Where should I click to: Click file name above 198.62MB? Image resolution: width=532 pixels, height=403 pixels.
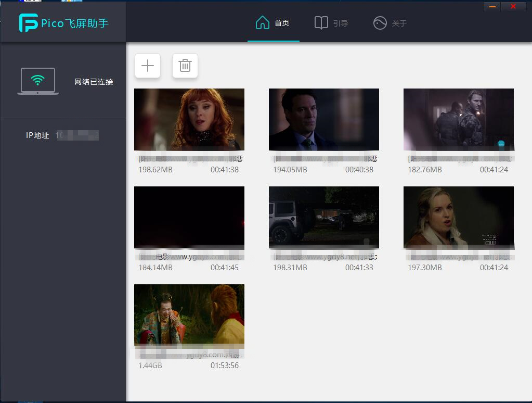(190, 159)
